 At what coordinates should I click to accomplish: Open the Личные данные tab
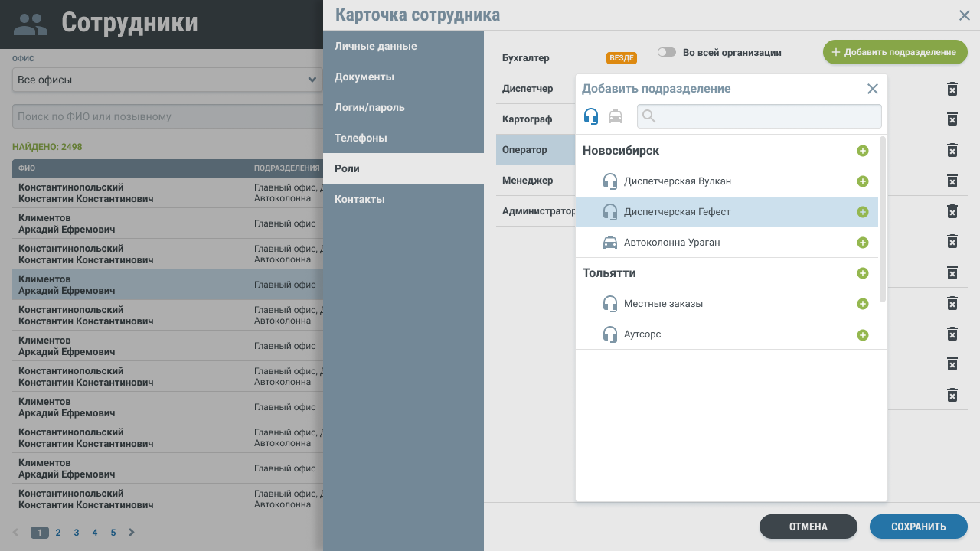(376, 46)
